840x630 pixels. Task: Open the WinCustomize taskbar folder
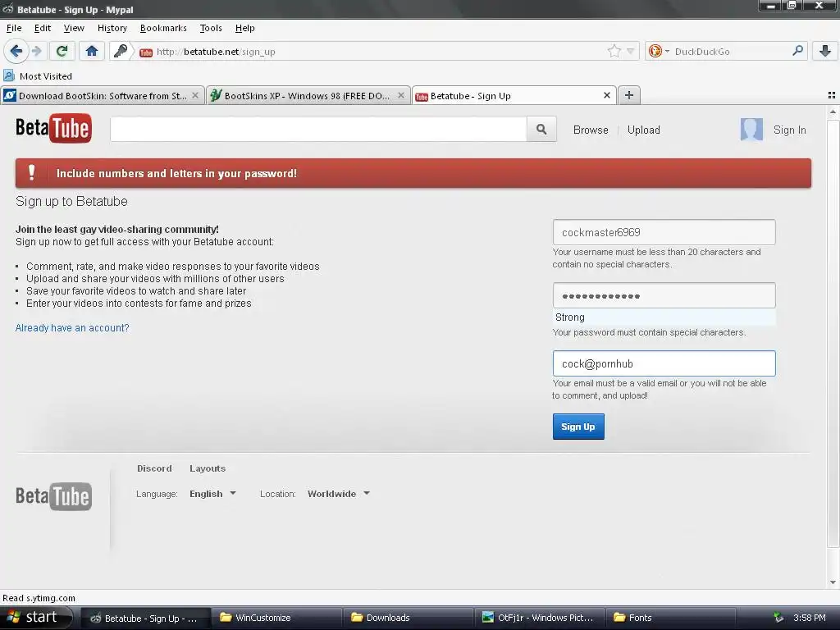coord(276,618)
